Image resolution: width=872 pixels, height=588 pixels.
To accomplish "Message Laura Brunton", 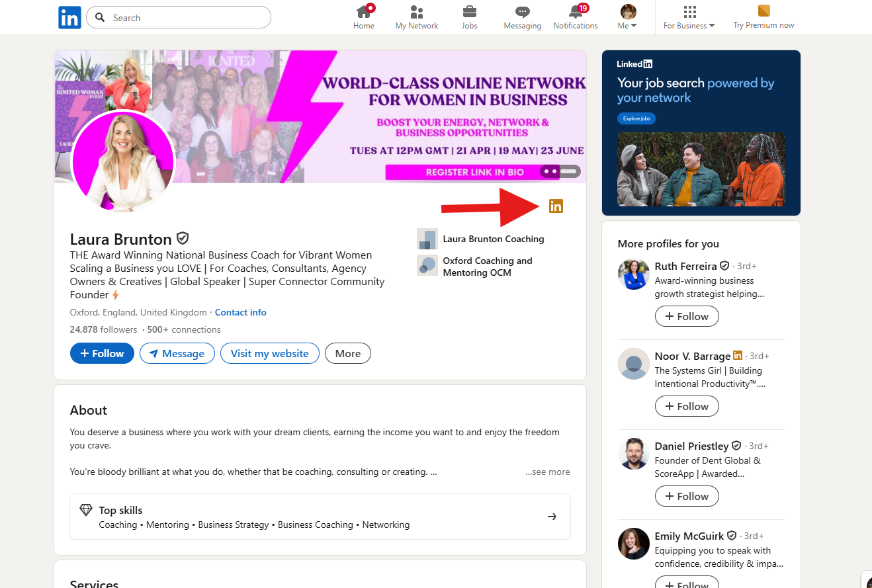I will pos(177,353).
